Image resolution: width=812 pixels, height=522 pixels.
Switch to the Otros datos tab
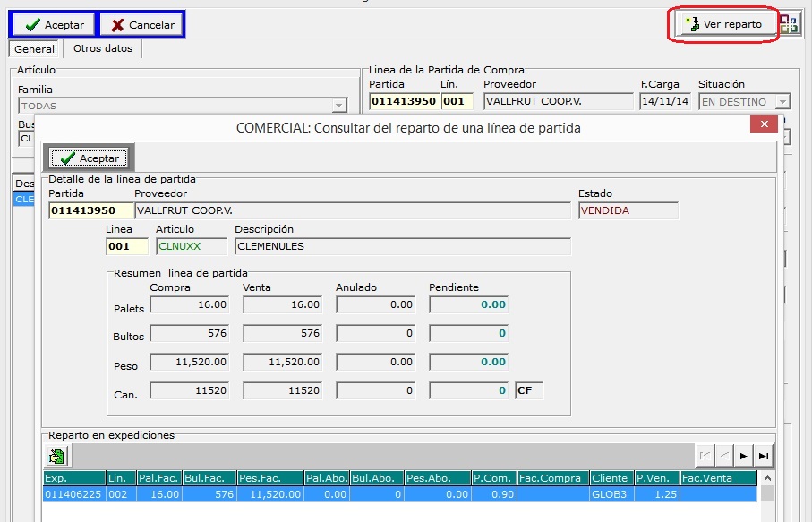click(x=102, y=48)
